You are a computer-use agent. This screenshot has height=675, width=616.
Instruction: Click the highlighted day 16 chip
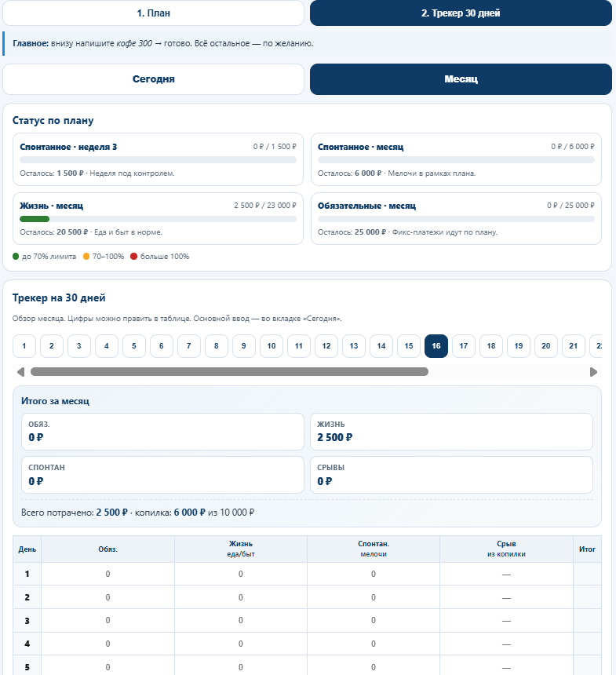(436, 346)
